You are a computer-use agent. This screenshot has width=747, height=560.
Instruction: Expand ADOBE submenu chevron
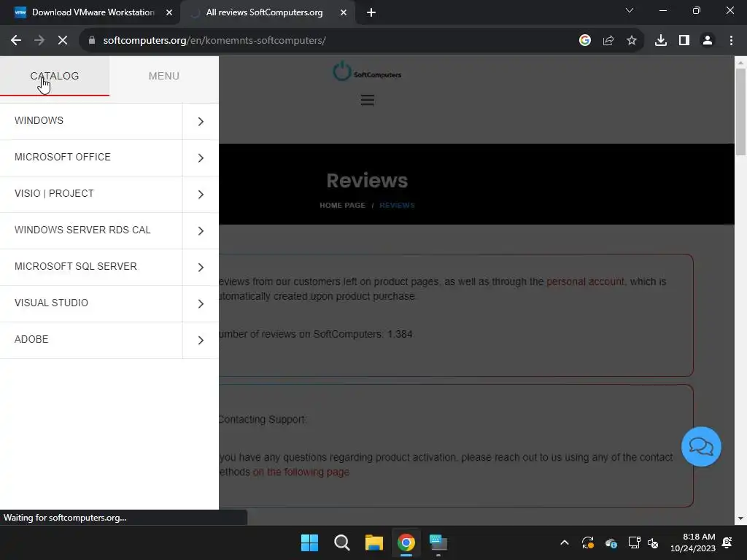point(201,340)
